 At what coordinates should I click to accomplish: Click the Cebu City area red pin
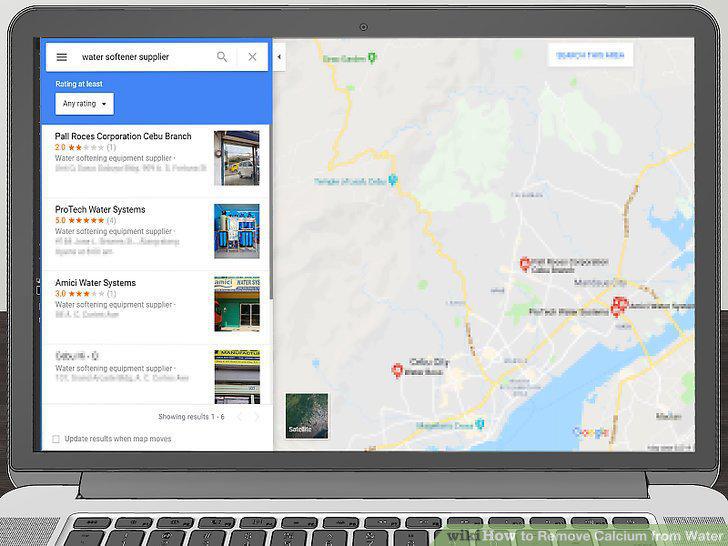(397, 370)
